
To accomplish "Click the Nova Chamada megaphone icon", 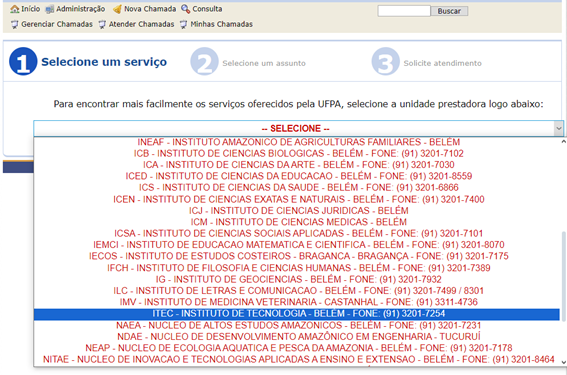I will (x=117, y=9).
